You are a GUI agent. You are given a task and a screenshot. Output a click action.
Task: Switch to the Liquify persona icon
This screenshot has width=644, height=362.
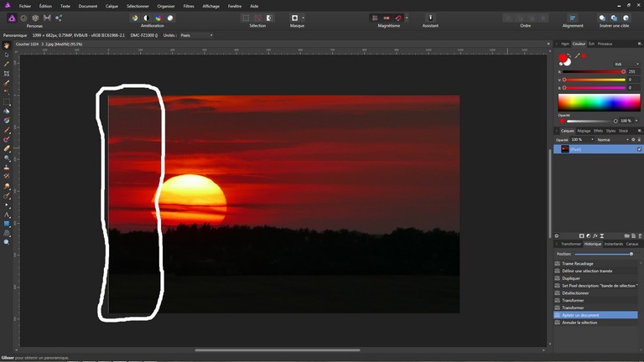point(23,18)
